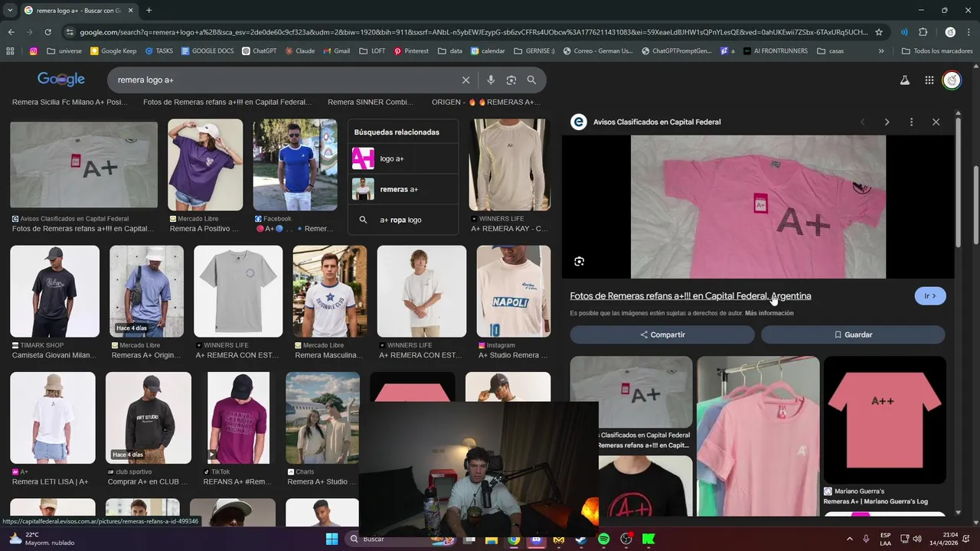
Task: Open the browser extensions puzzle icon
Action: coord(923,32)
